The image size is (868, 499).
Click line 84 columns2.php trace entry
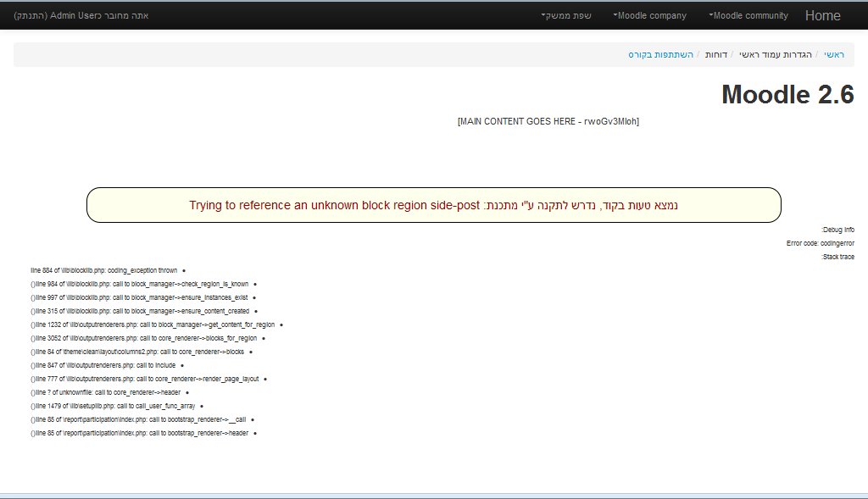[x=137, y=352]
